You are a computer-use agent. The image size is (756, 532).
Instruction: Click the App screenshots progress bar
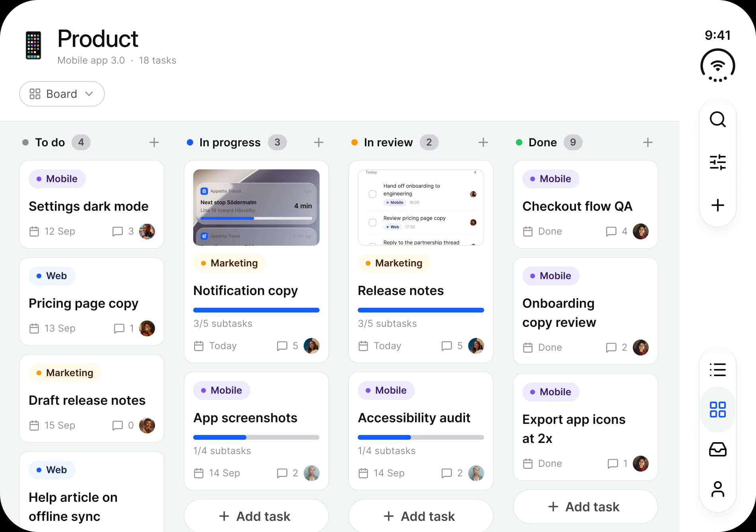tap(256, 437)
